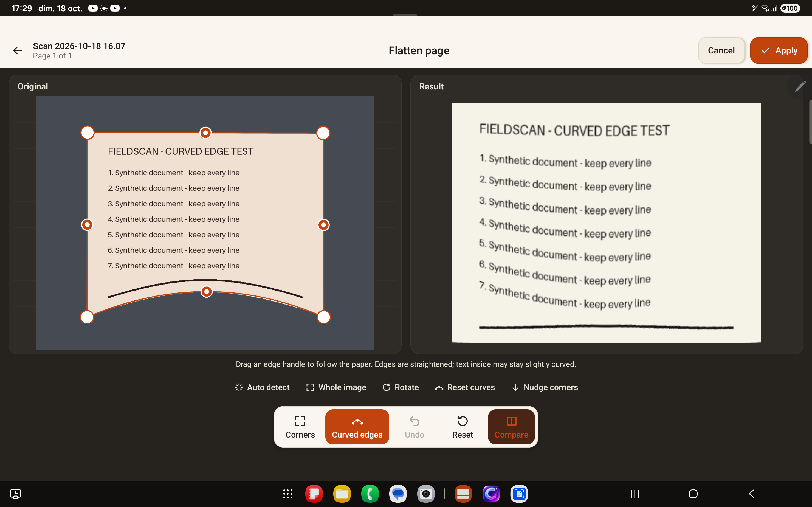Toggle the Compare view
The width and height of the screenshot is (812, 507).
[511, 427]
